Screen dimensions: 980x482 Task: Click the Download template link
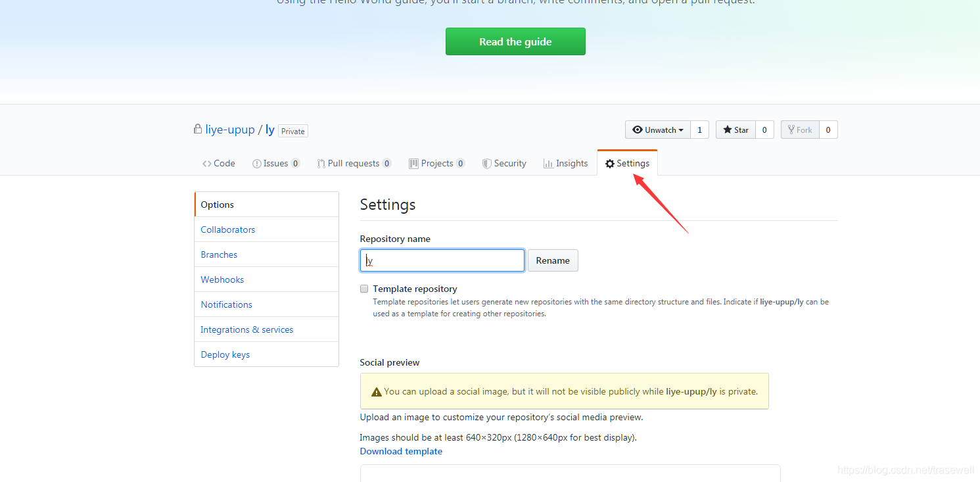pyautogui.click(x=401, y=451)
